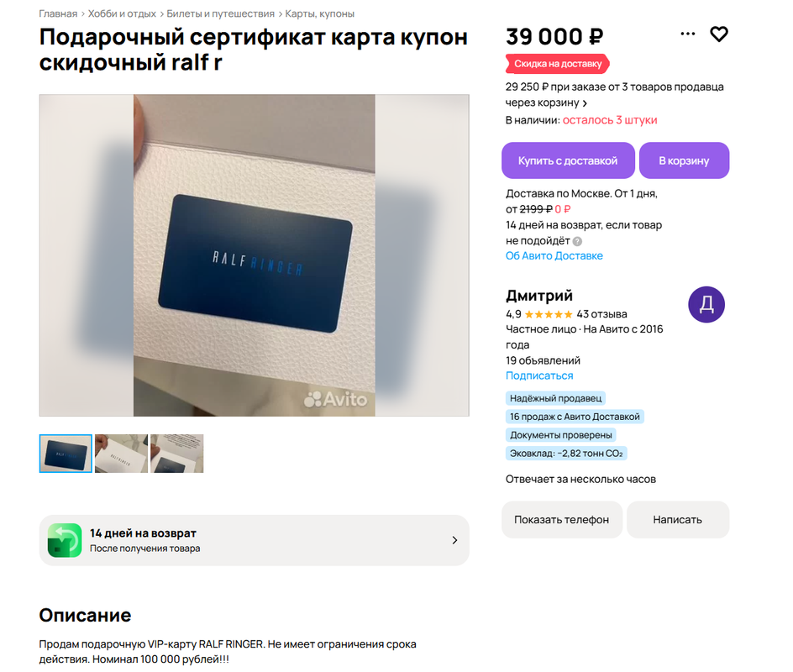The height and width of the screenshot is (672, 793).
Task: Click the help question mark near return policy
Action: tap(577, 241)
